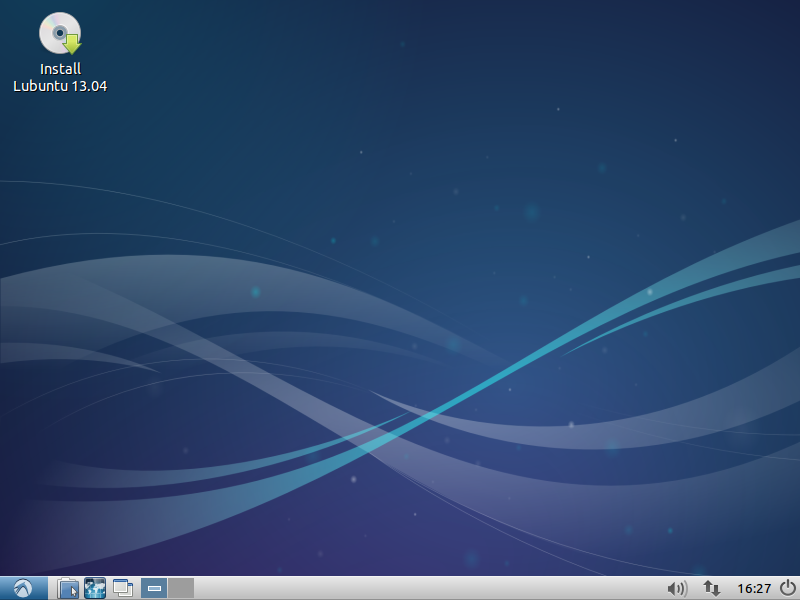Click empty space on the bottom panel
This screenshot has width=800, height=600.
(x=420, y=589)
